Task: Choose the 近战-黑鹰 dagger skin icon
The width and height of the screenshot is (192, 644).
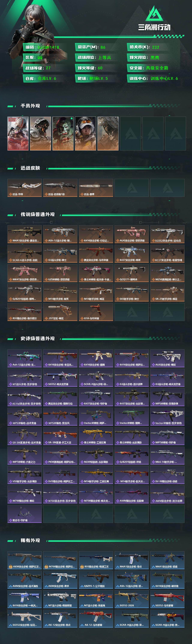Action: 96,188
